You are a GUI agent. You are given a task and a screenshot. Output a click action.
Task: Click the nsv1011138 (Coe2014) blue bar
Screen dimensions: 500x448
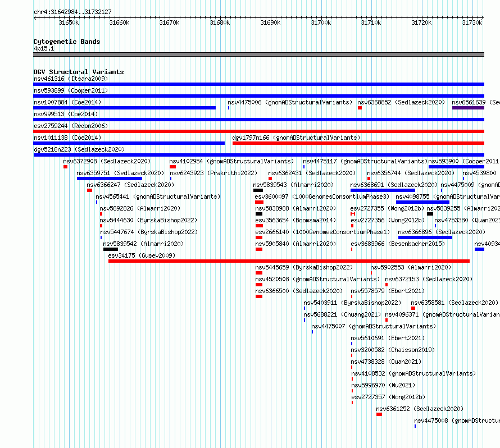(x=129, y=143)
